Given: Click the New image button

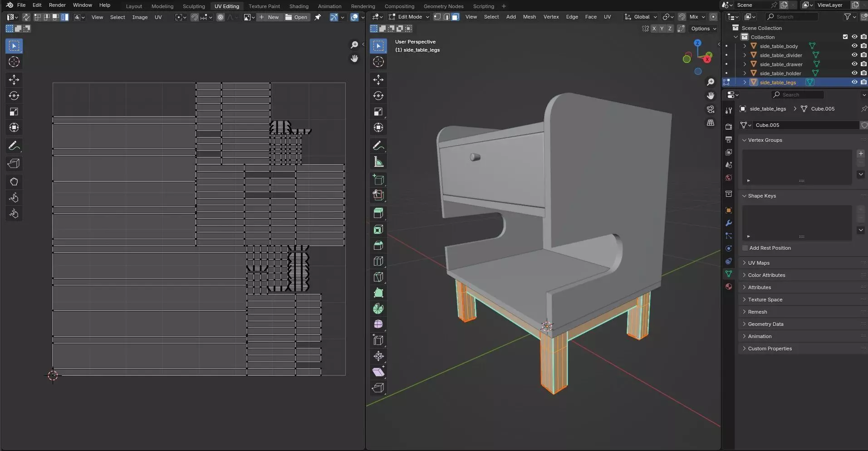Looking at the screenshot, I should [269, 17].
